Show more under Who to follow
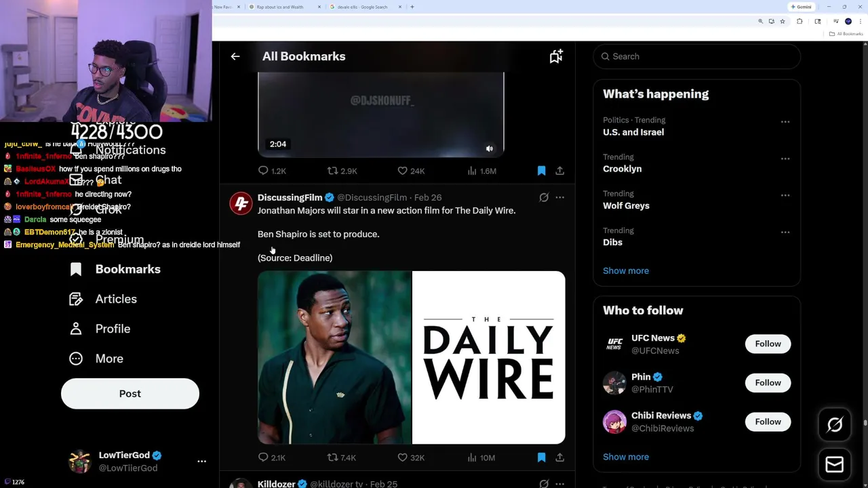Screen dimensions: 868x488 point(626,457)
